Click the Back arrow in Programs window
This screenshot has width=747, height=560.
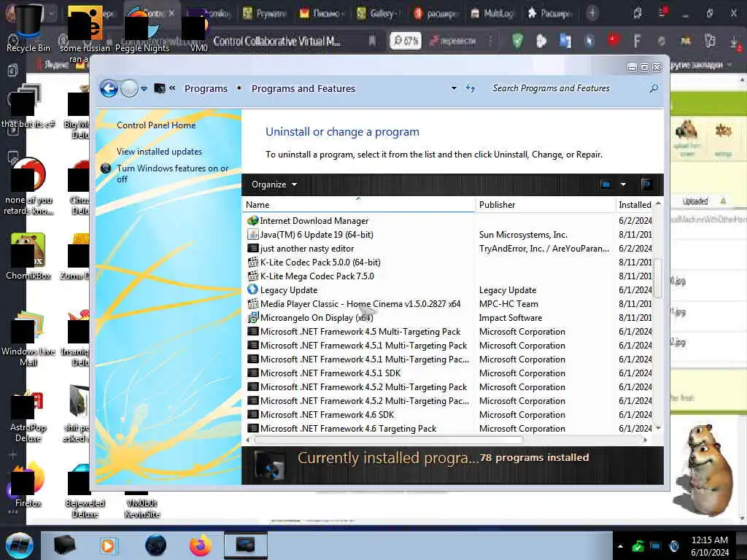109,88
